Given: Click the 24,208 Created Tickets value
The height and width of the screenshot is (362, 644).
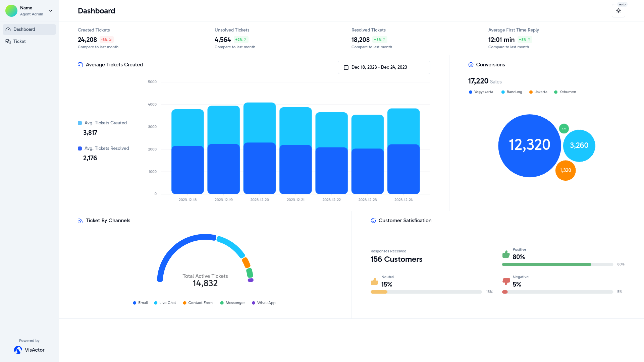Looking at the screenshot, I should click(87, 40).
